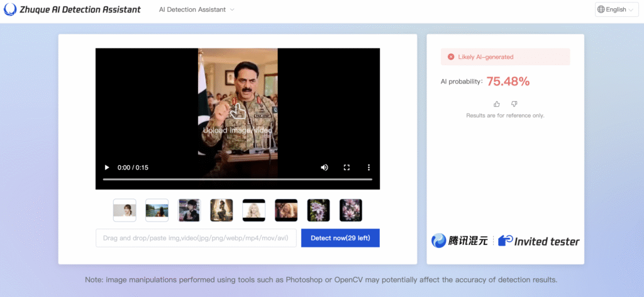Select the blonde woman on white thumbnail

253,210
